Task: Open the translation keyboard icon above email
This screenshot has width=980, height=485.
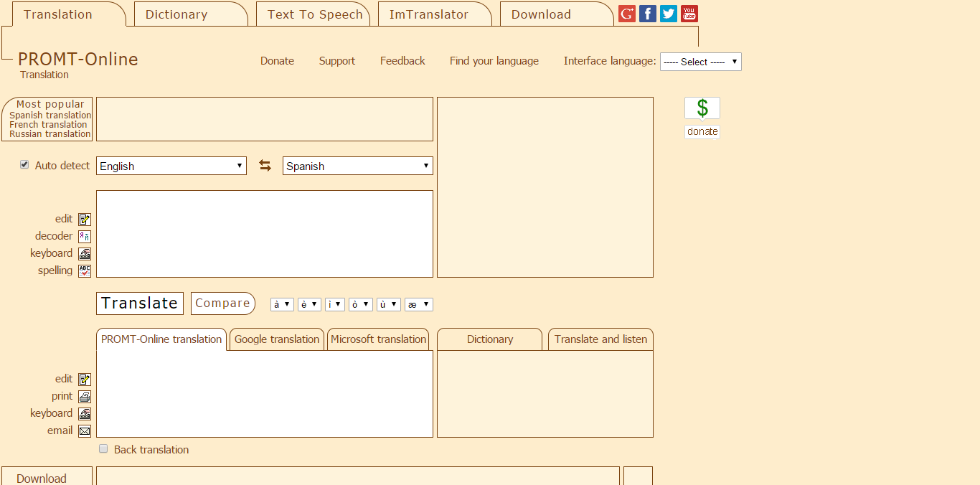Action: click(x=85, y=414)
